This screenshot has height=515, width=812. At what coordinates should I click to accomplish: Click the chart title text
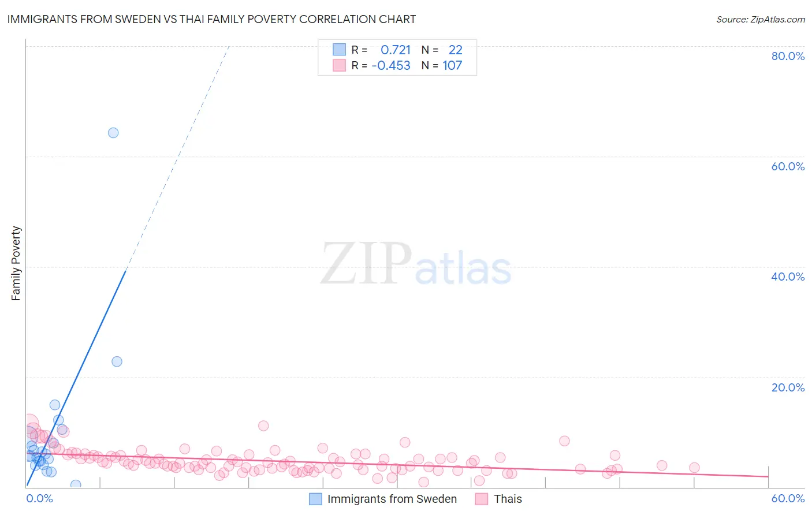point(211,19)
